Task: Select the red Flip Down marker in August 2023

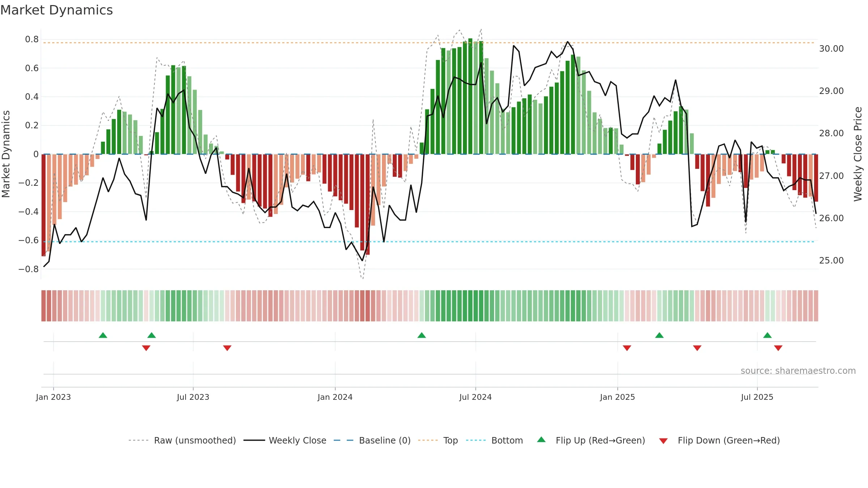Action: [227, 348]
